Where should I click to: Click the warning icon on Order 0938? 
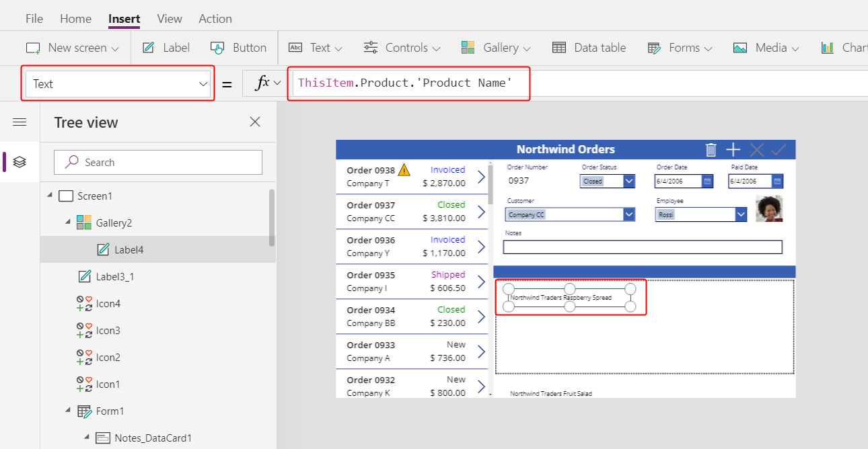pyautogui.click(x=404, y=169)
